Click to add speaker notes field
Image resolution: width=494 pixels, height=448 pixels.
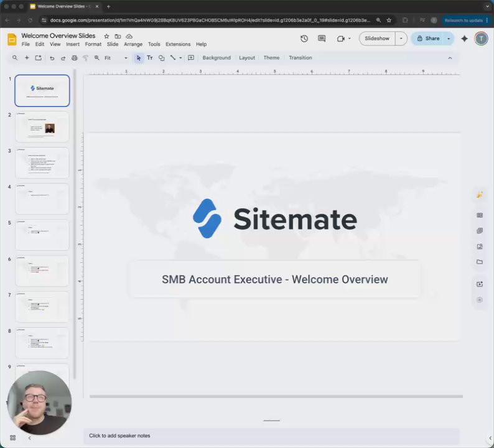pyautogui.click(x=271, y=436)
